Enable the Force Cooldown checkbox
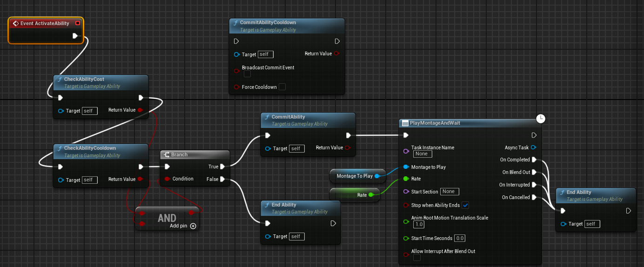The width and height of the screenshot is (644, 267). click(x=282, y=87)
